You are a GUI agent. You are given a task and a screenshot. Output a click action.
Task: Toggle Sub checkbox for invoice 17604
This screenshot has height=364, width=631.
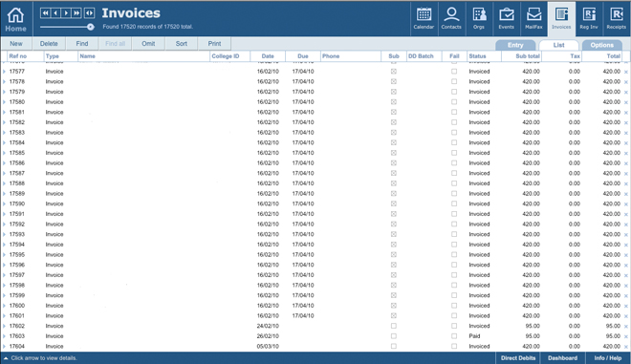coord(394,346)
